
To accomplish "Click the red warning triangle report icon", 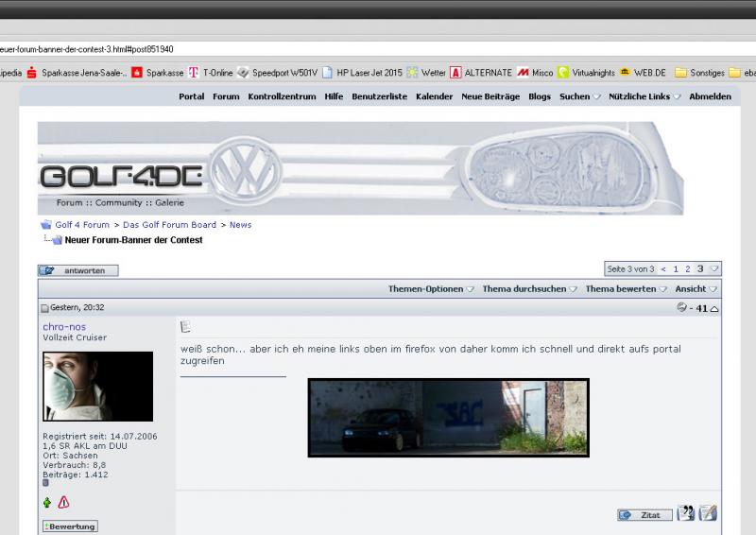I will 63,503.
